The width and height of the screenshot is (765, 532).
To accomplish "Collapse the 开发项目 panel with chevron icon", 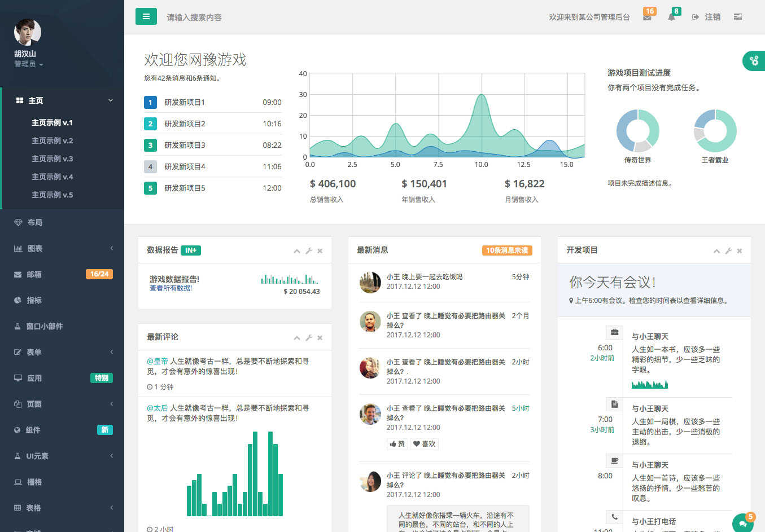I will [716, 251].
